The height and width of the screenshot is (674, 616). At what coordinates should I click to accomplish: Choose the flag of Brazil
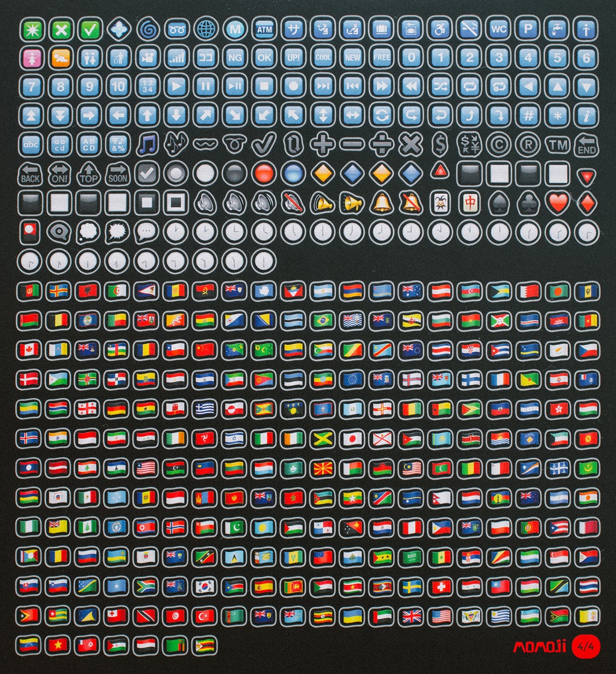tap(323, 321)
